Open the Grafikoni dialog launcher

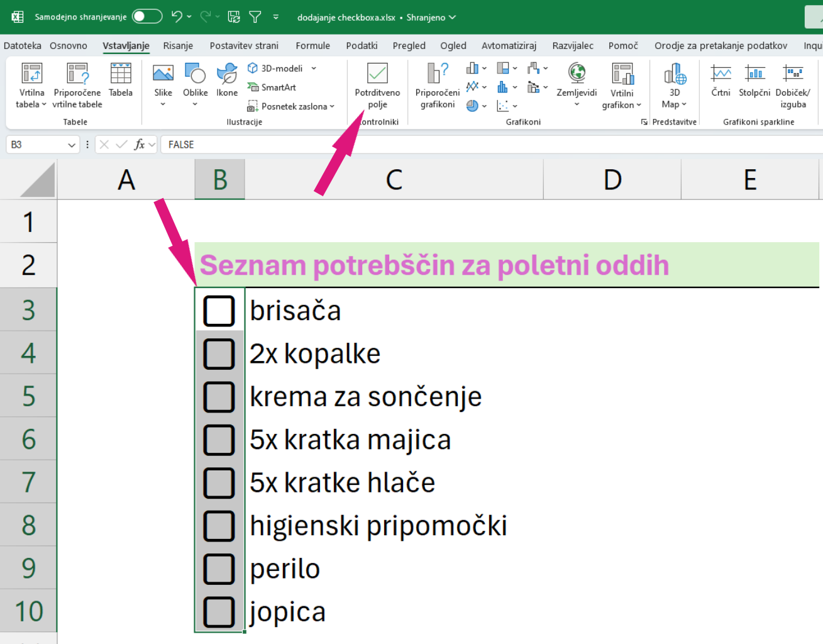[x=644, y=122]
